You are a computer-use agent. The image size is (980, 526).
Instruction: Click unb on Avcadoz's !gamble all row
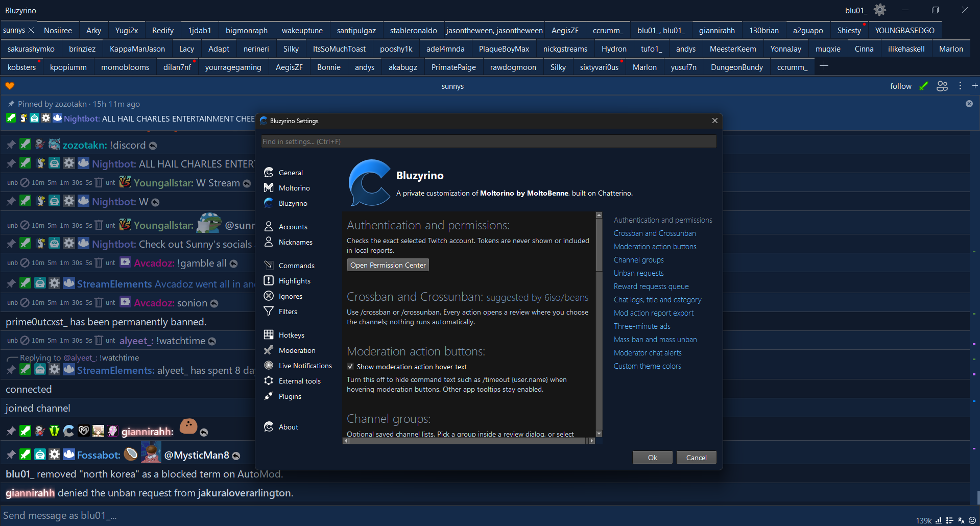pos(12,263)
